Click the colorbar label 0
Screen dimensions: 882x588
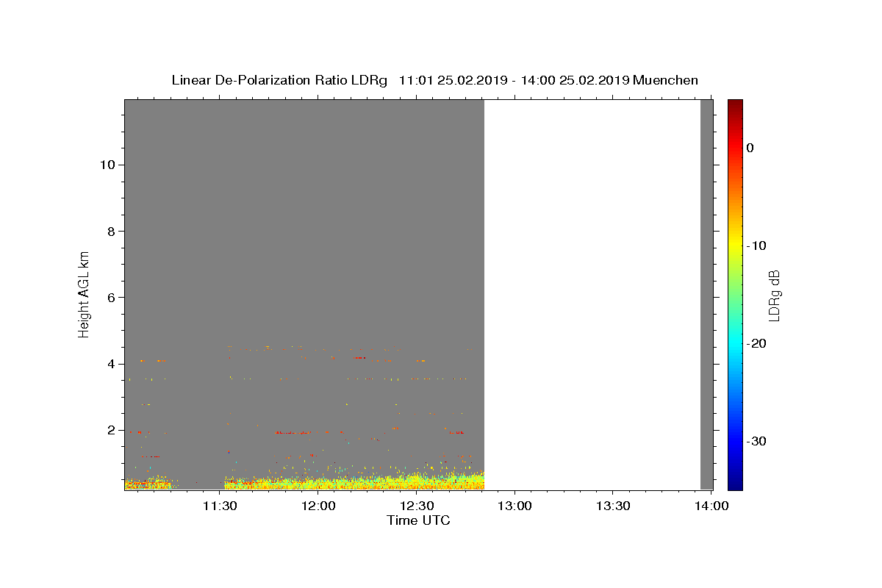(750, 148)
